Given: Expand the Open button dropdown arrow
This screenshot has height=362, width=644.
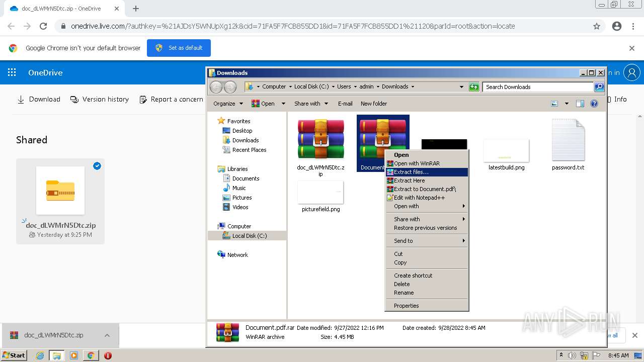Looking at the screenshot, I should click(x=283, y=104).
